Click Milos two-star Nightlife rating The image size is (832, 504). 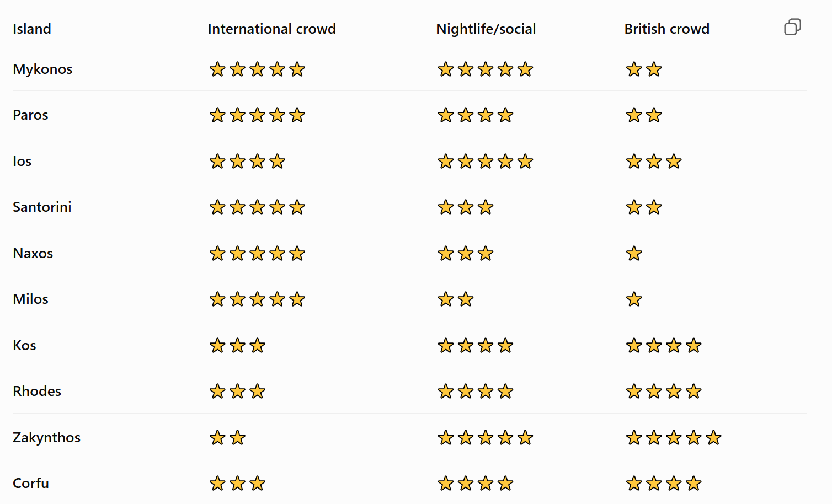[456, 299]
